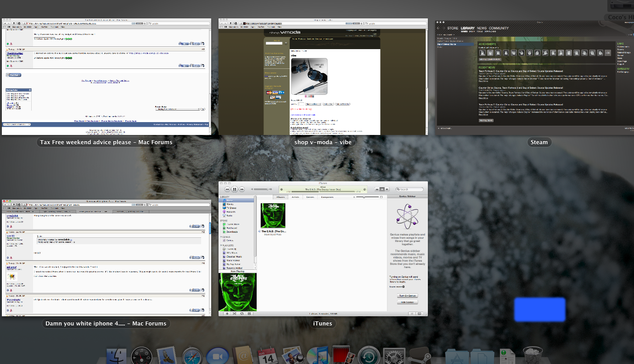Open Trash in the Dock
This screenshot has height=364, width=634.
coord(533,356)
